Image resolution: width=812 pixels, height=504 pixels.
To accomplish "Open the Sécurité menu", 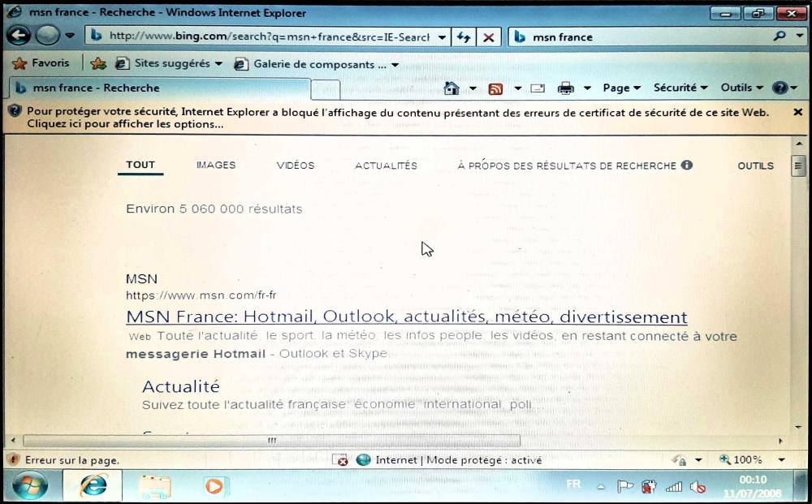I will coord(680,88).
